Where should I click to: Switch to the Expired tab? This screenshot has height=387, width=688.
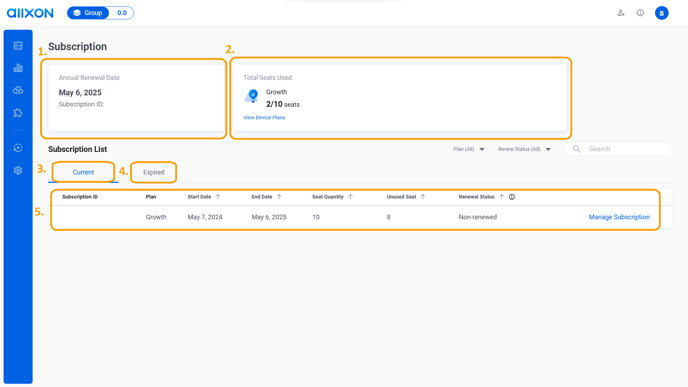point(154,172)
